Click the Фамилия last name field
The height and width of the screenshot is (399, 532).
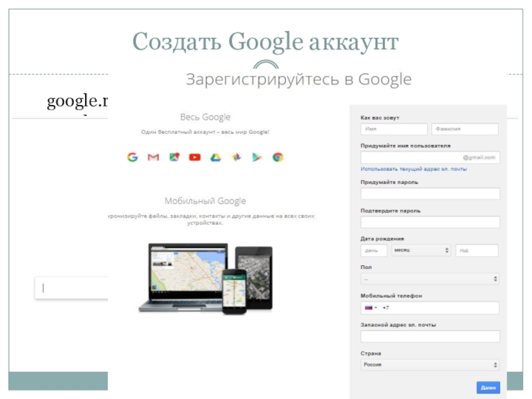[465, 129]
